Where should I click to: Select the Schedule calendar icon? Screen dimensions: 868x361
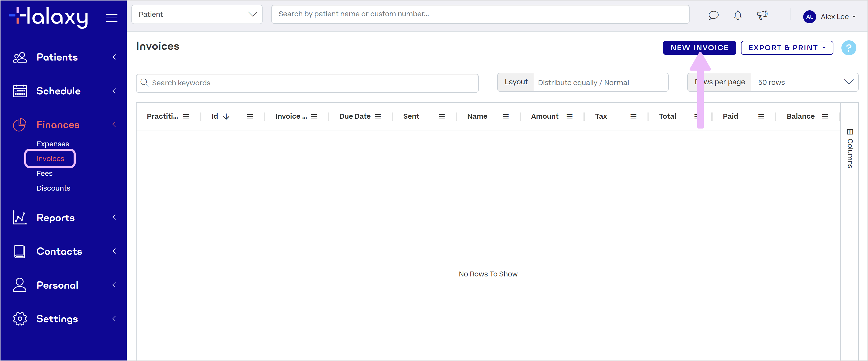(20, 91)
